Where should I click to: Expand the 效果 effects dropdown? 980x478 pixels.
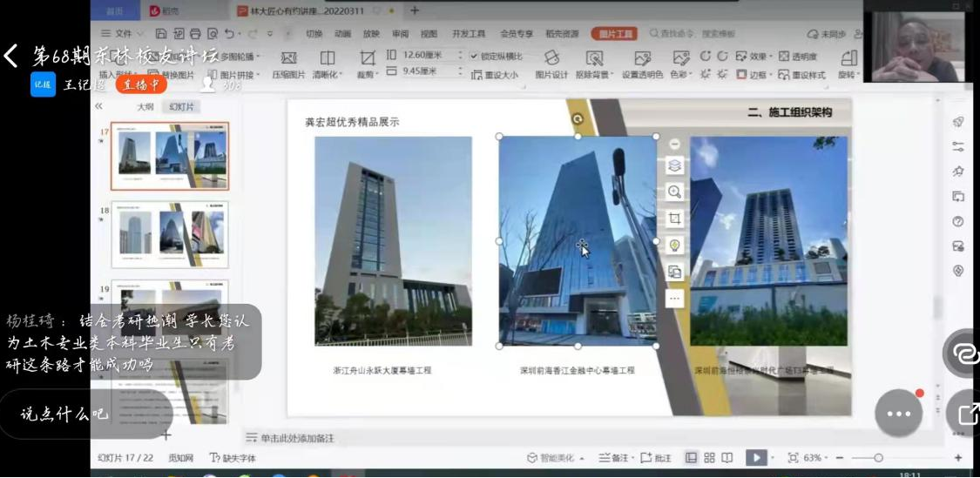tap(754, 57)
